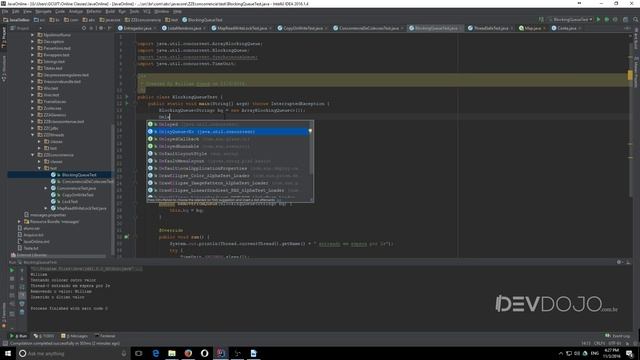Click the Cortana search box on taskbar
Image resolution: width=640 pixels, height=360 pixels.
[x=73, y=353]
